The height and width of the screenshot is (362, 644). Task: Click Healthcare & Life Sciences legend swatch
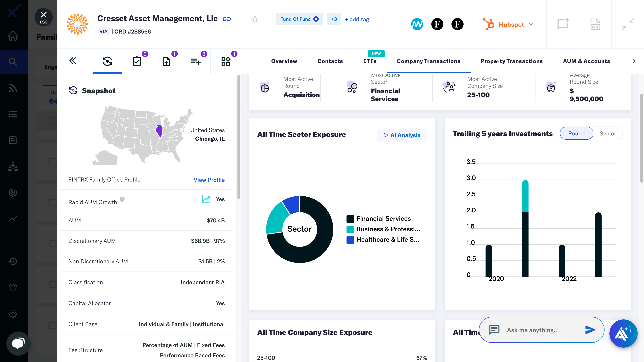[x=350, y=240]
